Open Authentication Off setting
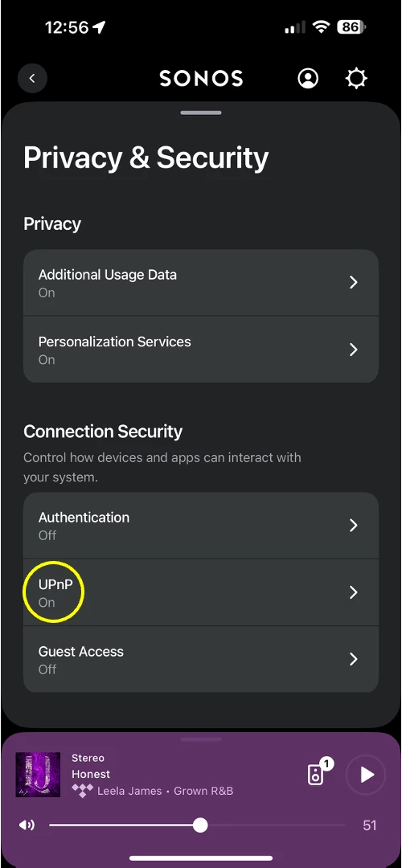The width and height of the screenshot is (402, 868). pos(201,526)
